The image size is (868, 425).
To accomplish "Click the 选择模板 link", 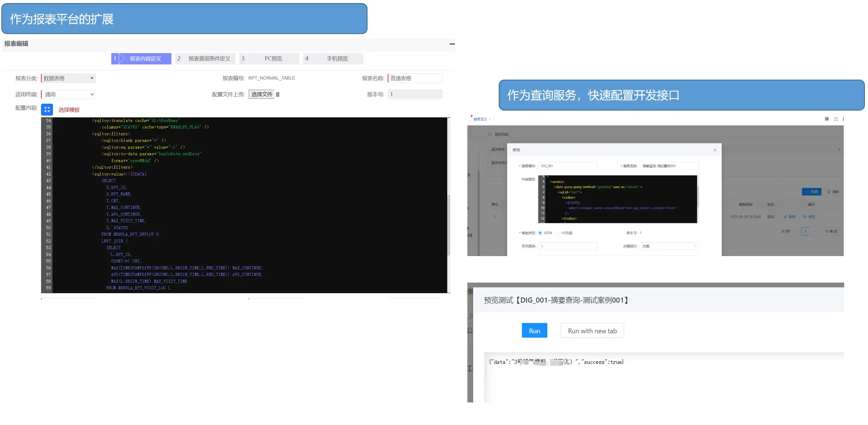I will click(x=69, y=110).
